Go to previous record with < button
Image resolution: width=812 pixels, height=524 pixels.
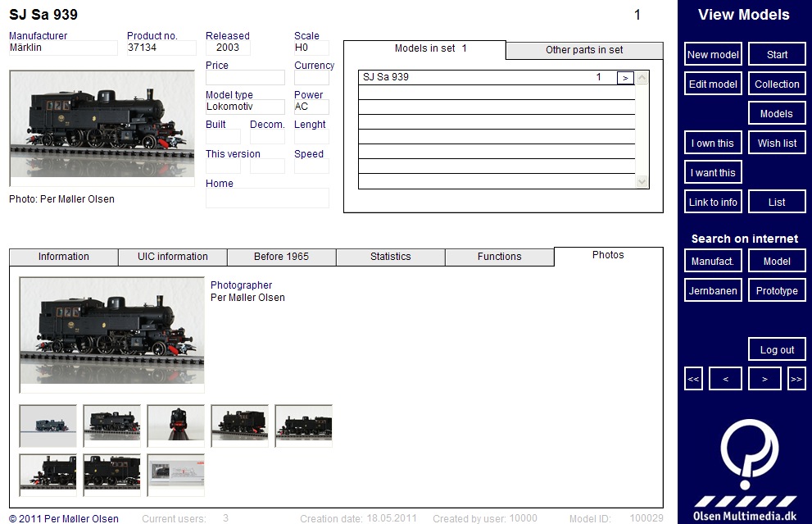pyautogui.click(x=725, y=379)
